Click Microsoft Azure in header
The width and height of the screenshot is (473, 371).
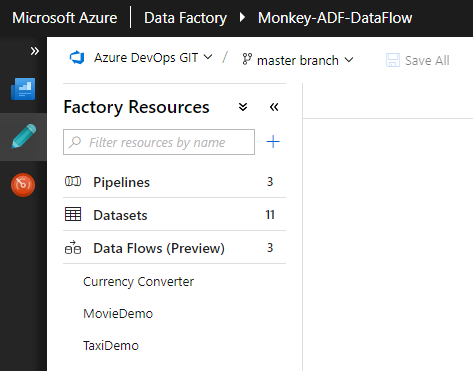tap(65, 18)
